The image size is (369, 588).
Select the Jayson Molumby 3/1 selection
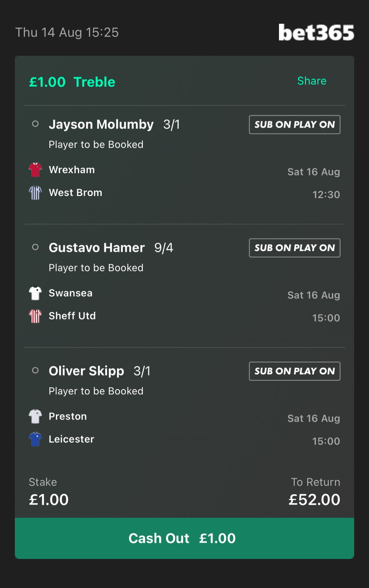point(114,124)
